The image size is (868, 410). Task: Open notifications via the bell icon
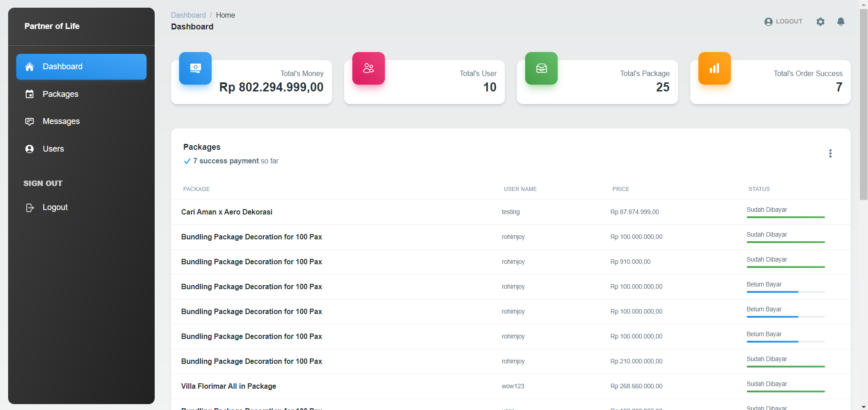(841, 21)
